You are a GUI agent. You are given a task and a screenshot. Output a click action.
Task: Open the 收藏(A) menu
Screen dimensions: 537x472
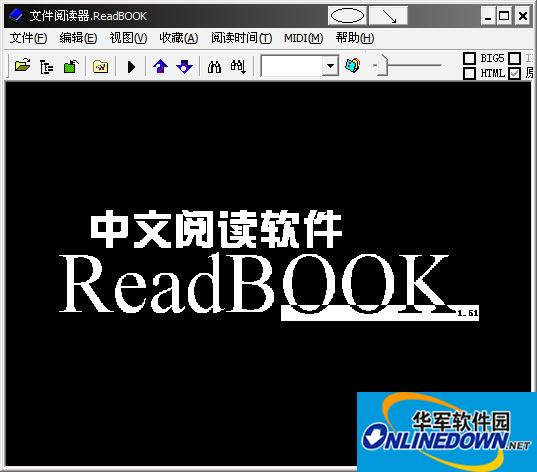point(178,38)
